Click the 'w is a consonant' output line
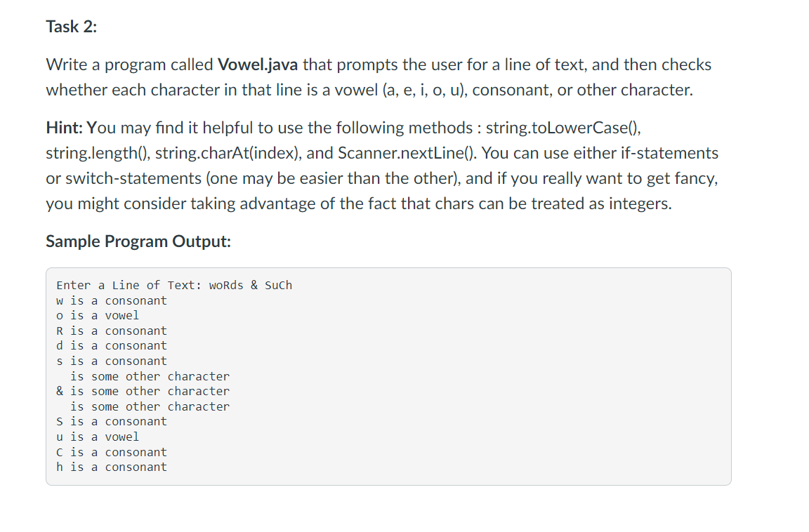809x532 pixels. click(x=112, y=300)
